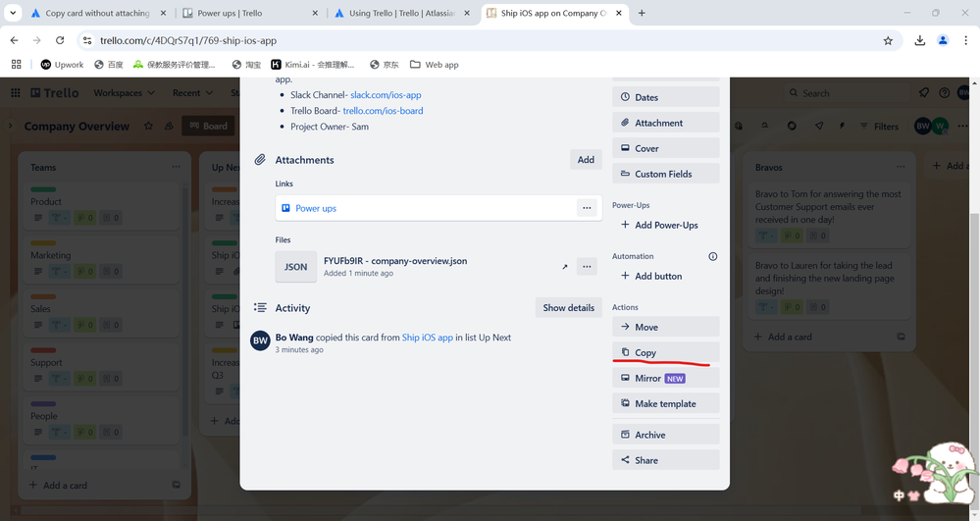Viewport: 980px width, 521px height.
Task: Open the Ship iOS app link in activity
Action: (428, 338)
